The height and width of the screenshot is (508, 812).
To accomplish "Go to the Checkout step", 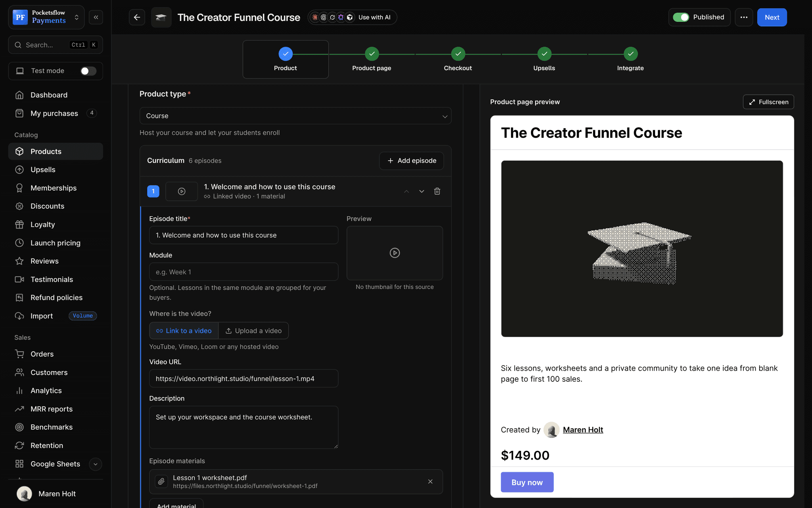I will point(458,60).
